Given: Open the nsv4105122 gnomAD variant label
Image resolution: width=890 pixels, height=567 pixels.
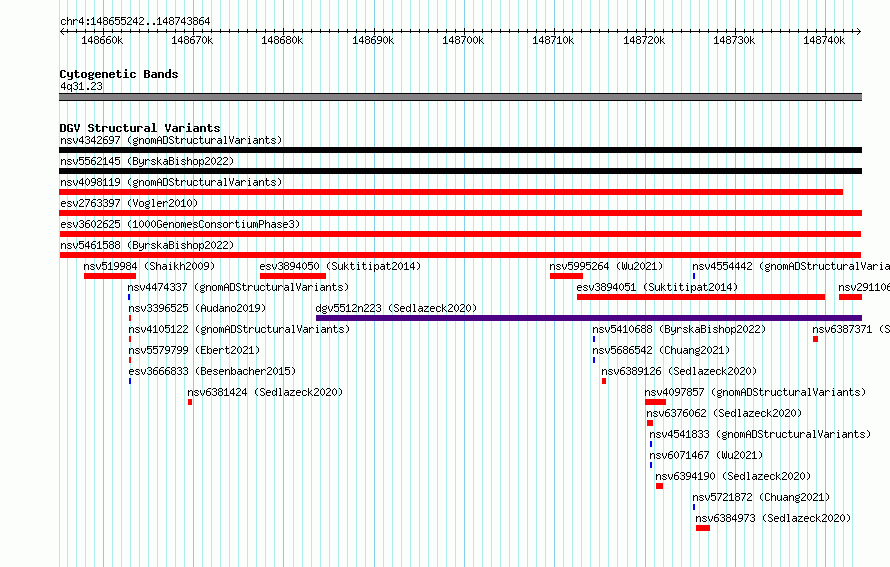Looking at the screenshot, I should (x=239, y=329).
